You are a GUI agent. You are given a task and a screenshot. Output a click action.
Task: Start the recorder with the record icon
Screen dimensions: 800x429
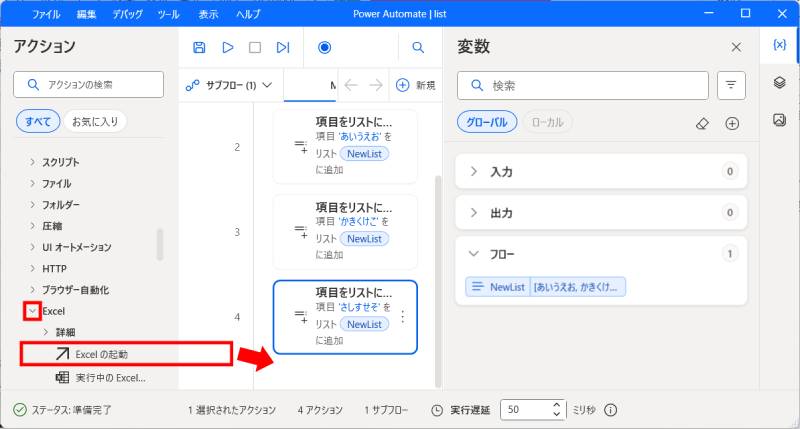pyautogui.click(x=324, y=47)
